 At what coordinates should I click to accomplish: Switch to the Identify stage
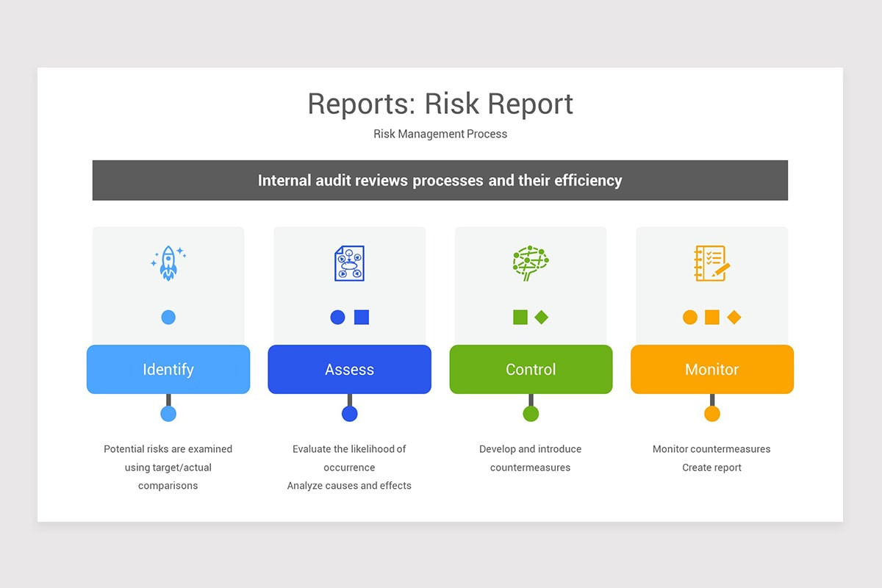[168, 369]
